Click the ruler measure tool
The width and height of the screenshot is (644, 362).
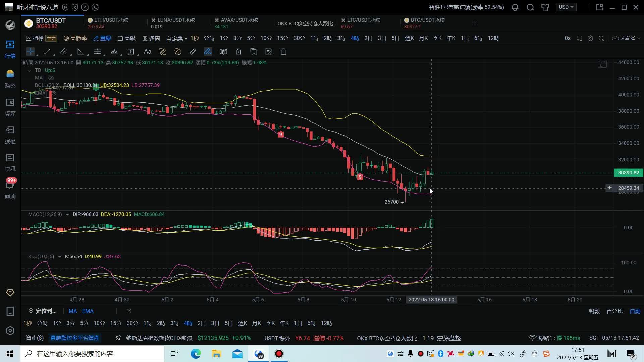pyautogui.click(x=193, y=52)
